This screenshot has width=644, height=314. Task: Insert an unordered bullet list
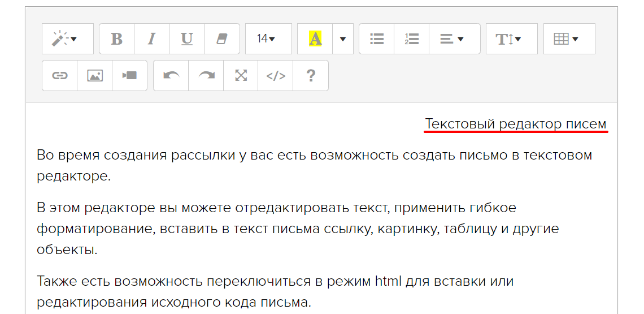(377, 39)
